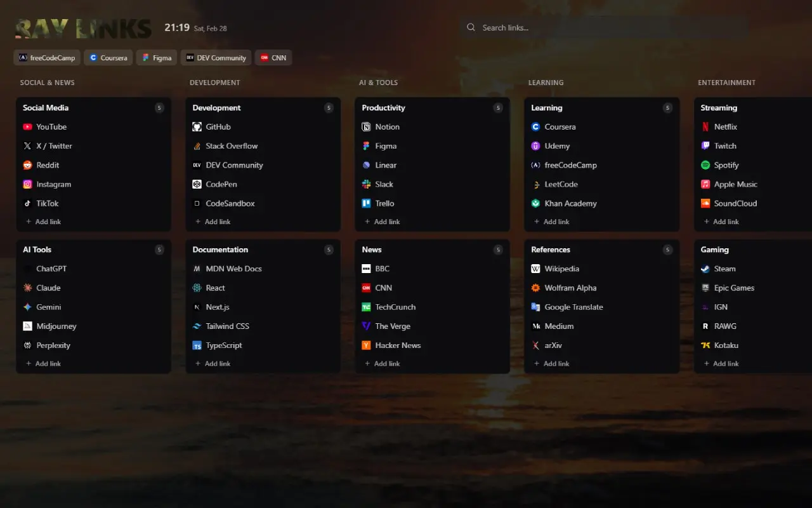Image resolution: width=812 pixels, height=508 pixels.
Task: Click the RAV LINKS logo
Action: [x=83, y=29]
